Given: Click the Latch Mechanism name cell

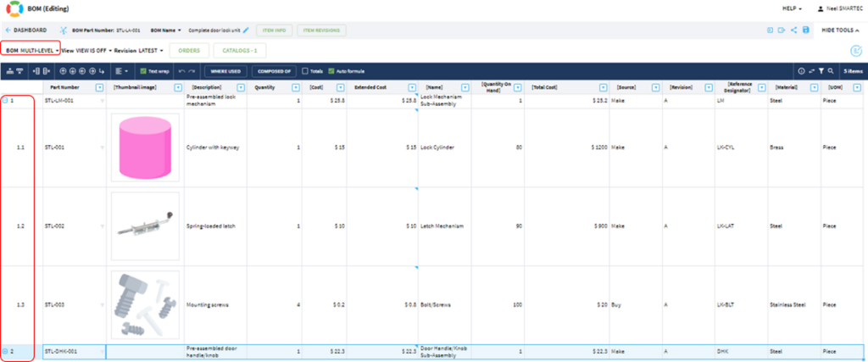Looking at the screenshot, I should [444, 226].
